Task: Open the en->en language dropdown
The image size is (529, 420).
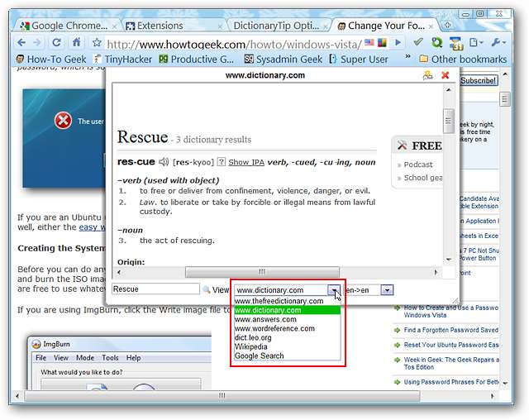Action: 387,290
